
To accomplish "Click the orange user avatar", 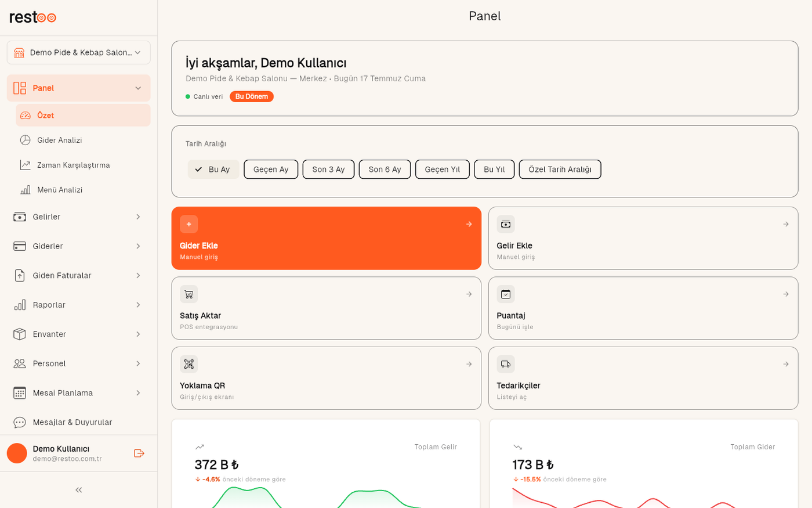I will [17, 453].
